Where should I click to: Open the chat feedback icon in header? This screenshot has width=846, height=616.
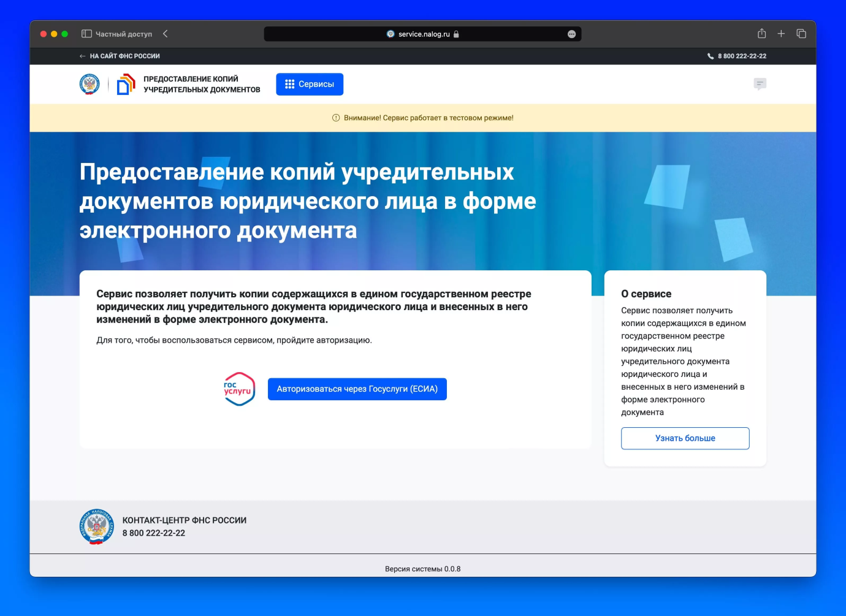[760, 84]
